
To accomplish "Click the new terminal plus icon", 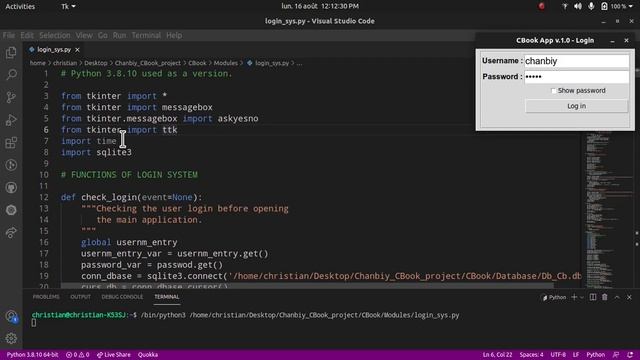I will click(x=574, y=297).
